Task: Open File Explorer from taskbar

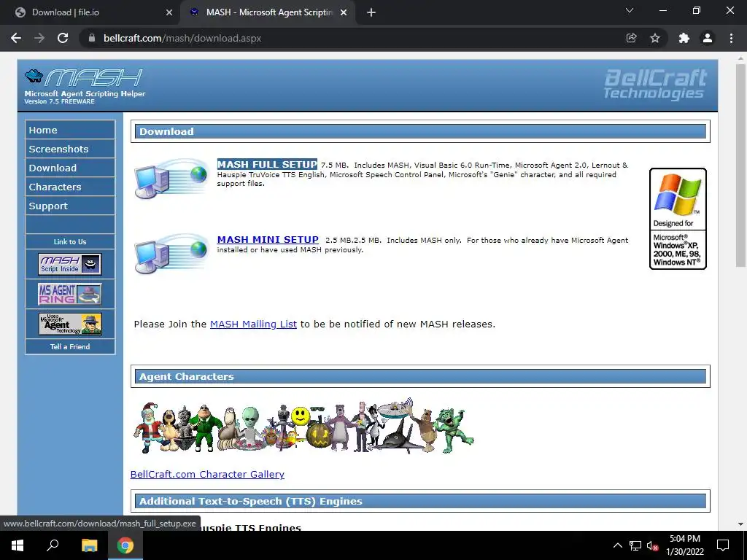Action: [89, 545]
